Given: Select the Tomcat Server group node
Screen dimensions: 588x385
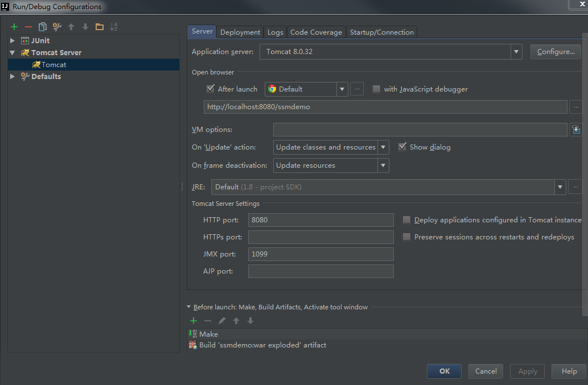Looking at the screenshot, I should coord(51,52).
